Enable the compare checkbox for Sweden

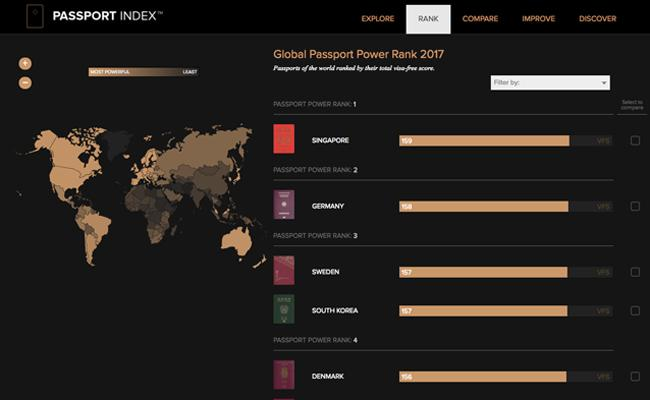tap(635, 272)
